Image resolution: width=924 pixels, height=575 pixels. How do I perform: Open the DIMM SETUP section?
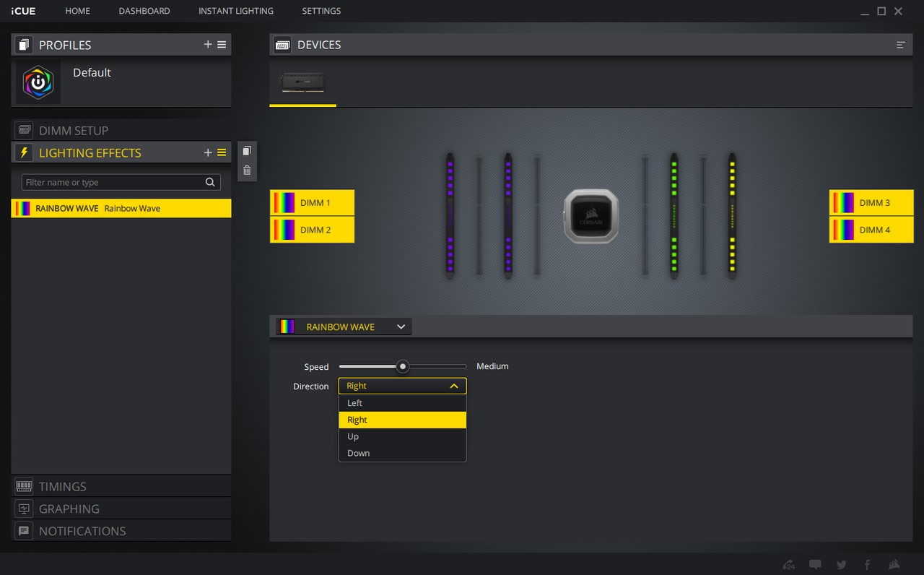pos(121,131)
